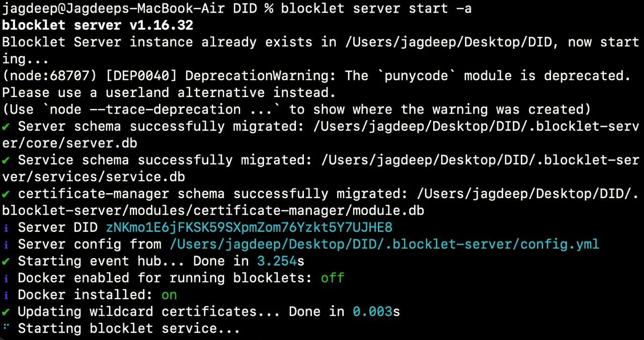Click the 'ver/services/service.db' path line
The image size is (644, 340).
[x=94, y=177]
